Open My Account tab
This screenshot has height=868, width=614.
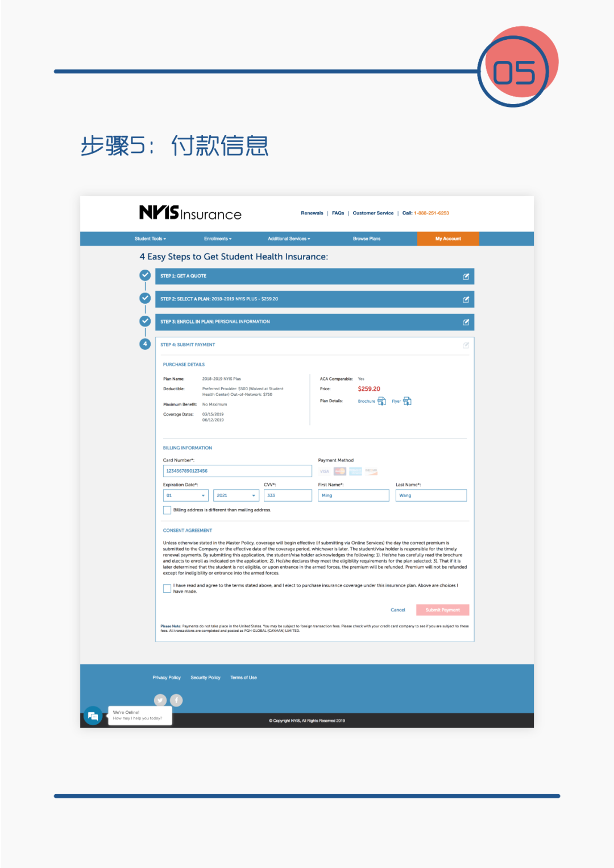point(448,239)
